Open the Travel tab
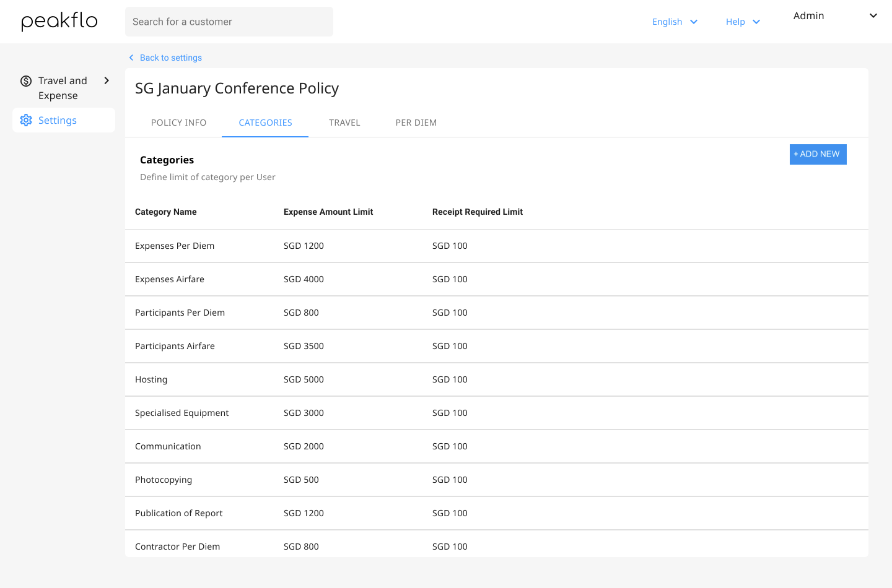Viewport: 892px width, 588px height. (344, 123)
